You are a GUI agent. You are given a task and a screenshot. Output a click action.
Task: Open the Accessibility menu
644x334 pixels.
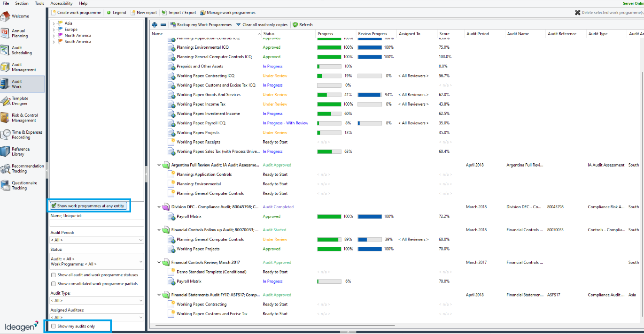[62, 3]
